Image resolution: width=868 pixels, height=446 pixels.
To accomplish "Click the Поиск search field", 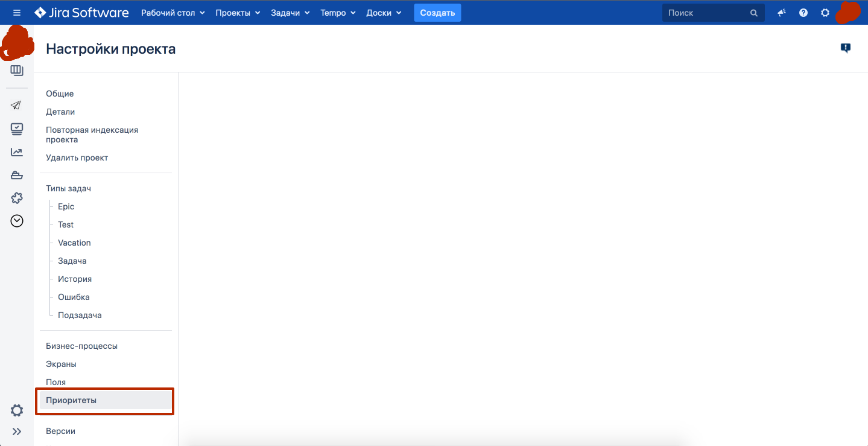I will [x=706, y=13].
